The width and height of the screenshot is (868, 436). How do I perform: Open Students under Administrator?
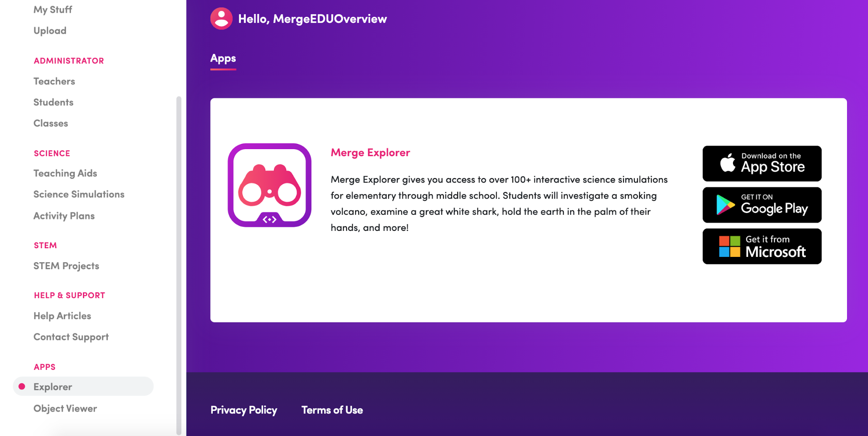(x=53, y=102)
